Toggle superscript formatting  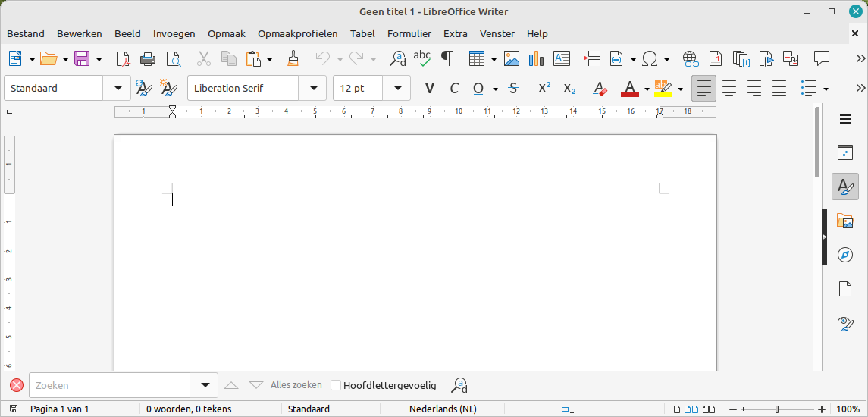[x=545, y=87]
